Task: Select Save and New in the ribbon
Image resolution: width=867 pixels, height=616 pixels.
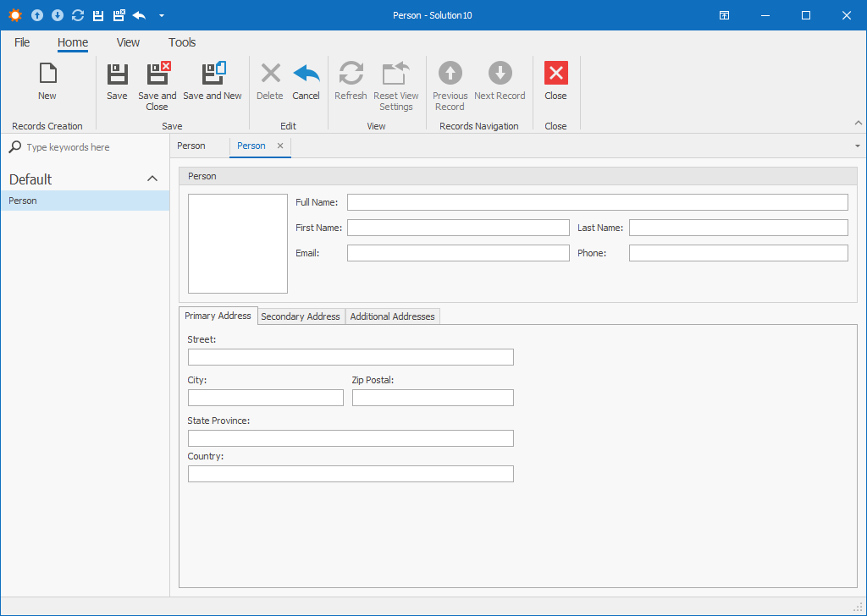Action: point(213,81)
